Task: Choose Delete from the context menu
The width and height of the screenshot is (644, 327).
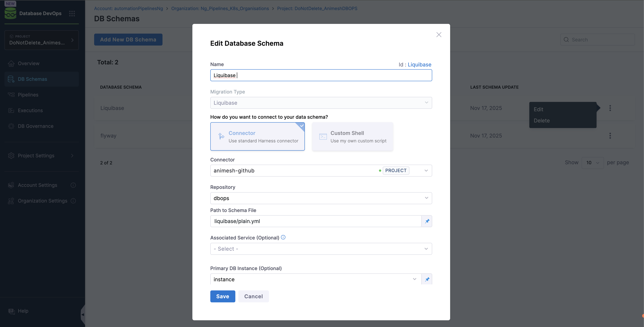Action: 541,121
